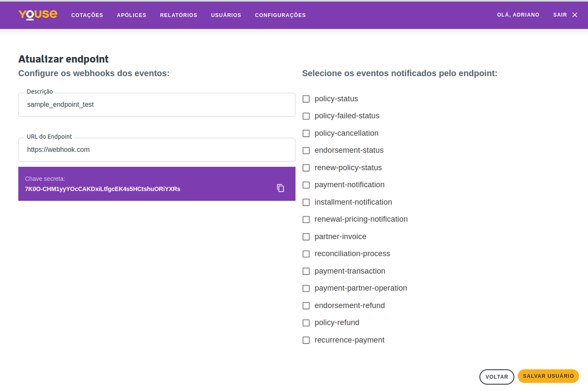Click the Voltar button
Viewport: 588px width, 391px height.
click(497, 377)
